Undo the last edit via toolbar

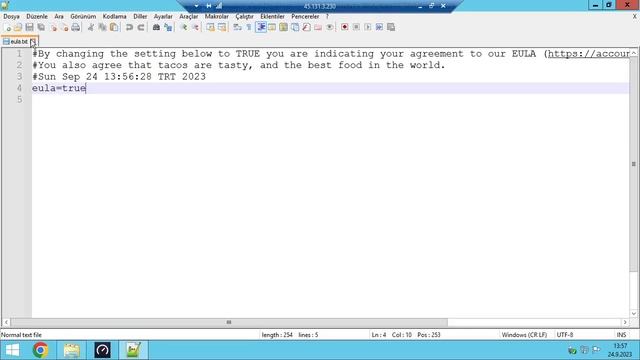tap(129, 27)
